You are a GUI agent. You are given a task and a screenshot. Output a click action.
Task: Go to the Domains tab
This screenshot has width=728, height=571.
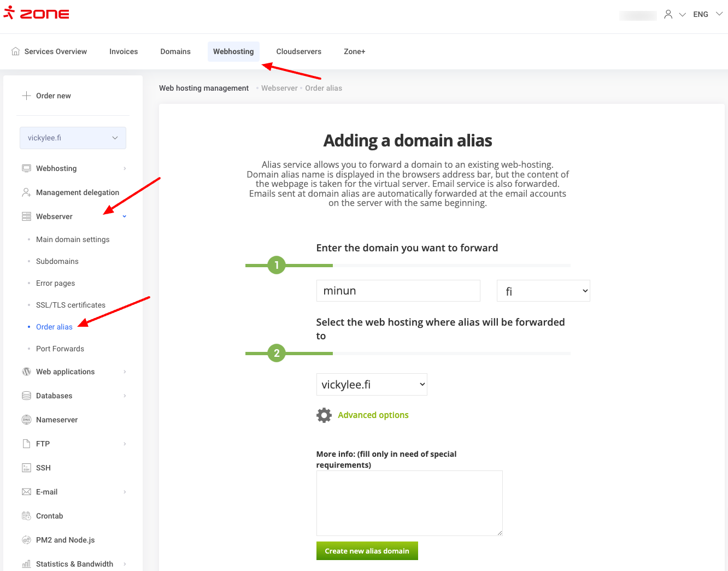click(175, 51)
